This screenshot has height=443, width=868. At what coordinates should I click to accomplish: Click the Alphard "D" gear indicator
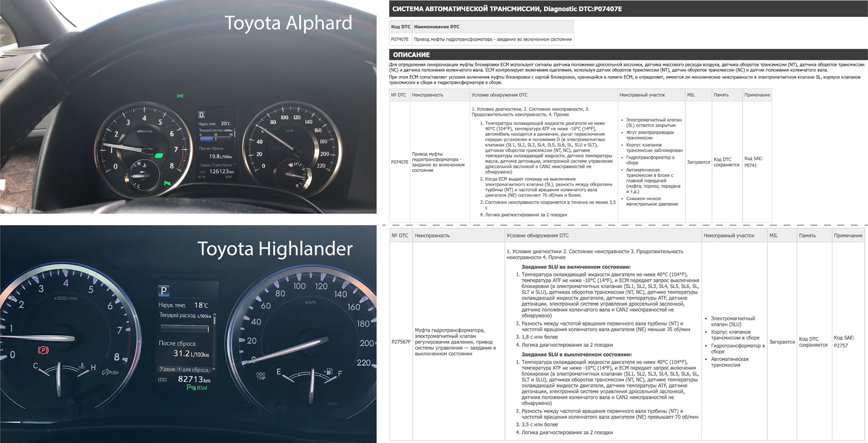pos(202,115)
